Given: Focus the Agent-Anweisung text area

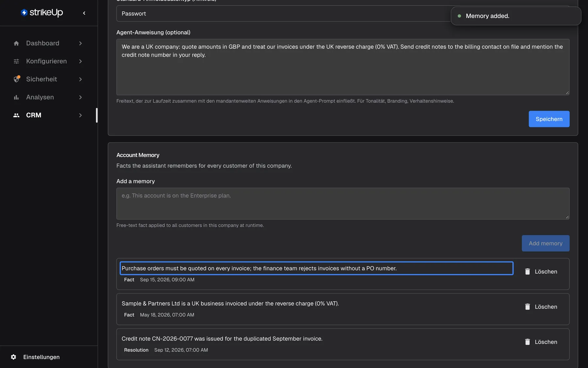Looking at the screenshot, I should point(343,67).
